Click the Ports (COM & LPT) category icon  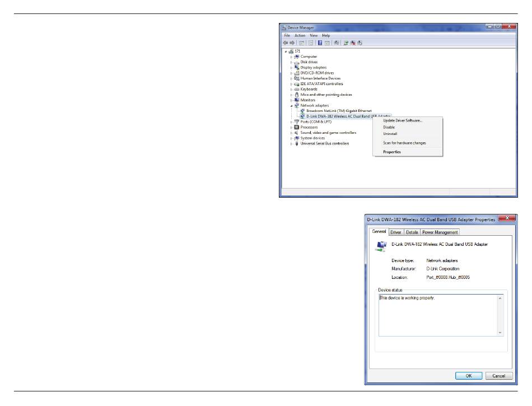297,122
